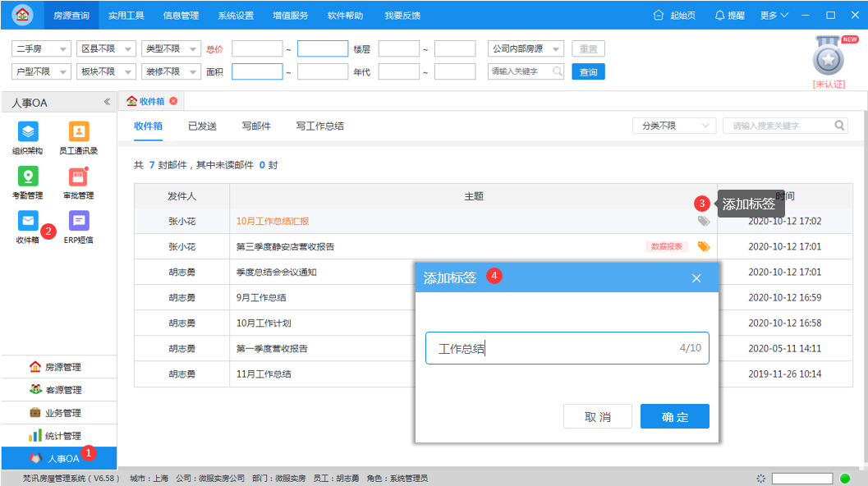
Task: Close the 添加标签 dialog with X
Action: [x=696, y=277]
